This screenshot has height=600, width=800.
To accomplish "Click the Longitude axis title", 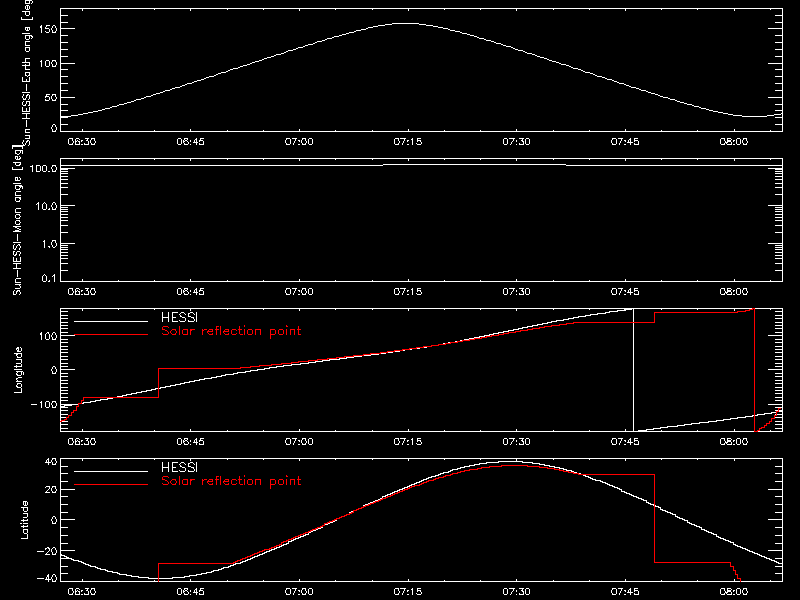I will click(18, 370).
